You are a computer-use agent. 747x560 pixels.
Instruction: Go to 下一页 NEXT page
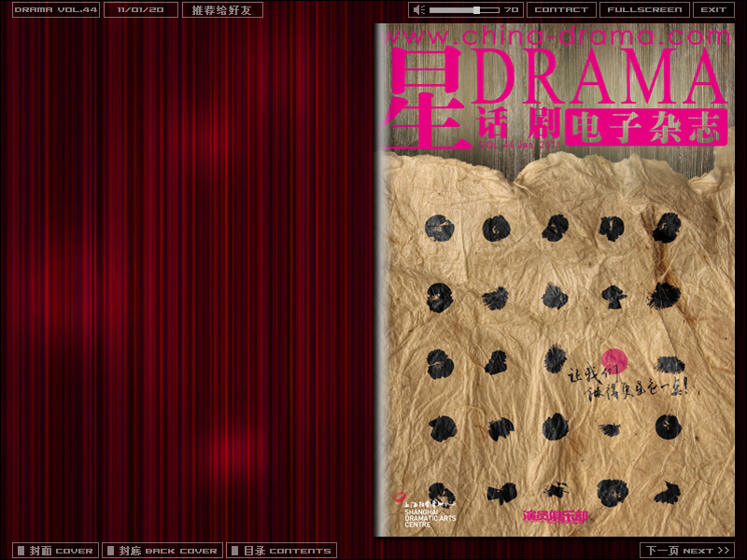(687, 551)
